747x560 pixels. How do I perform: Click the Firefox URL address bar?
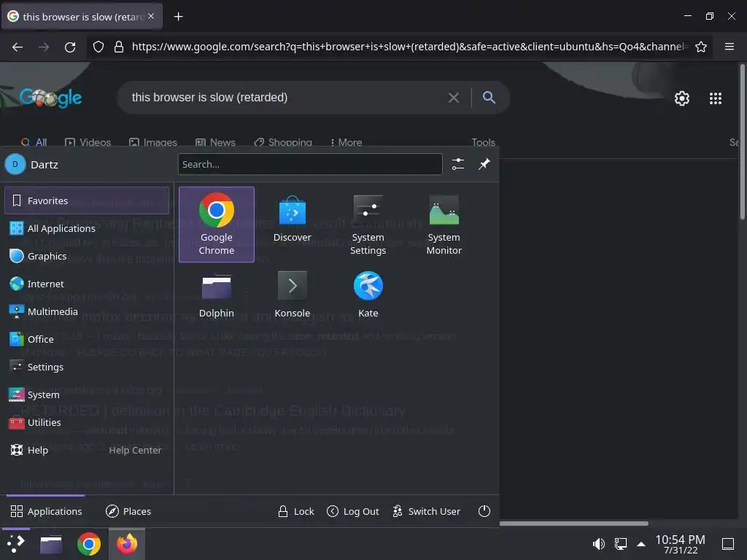pos(410,47)
